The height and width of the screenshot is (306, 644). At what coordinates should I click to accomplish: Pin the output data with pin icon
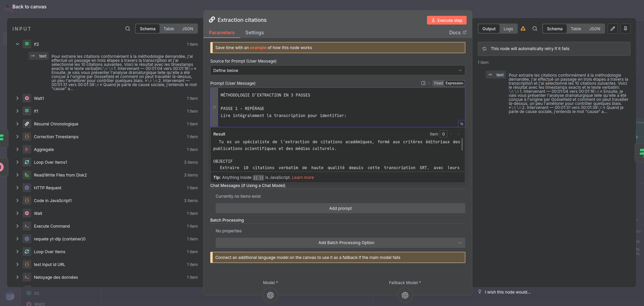[x=626, y=29]
